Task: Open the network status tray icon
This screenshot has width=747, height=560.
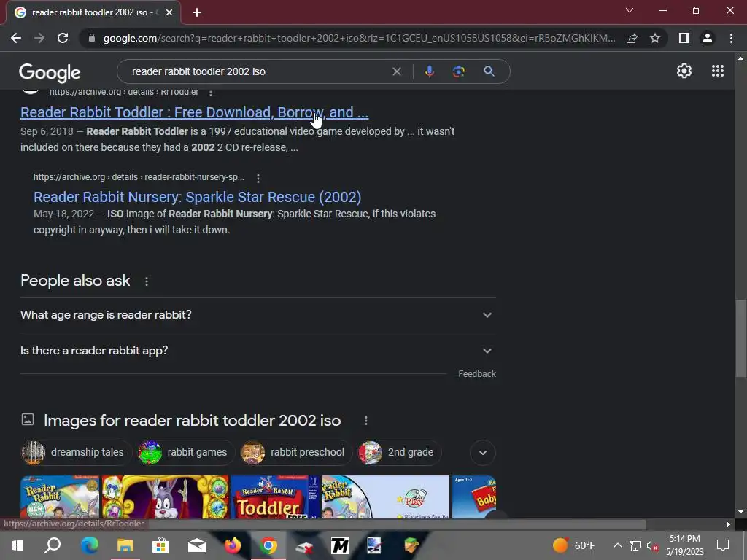Action: 635,545
